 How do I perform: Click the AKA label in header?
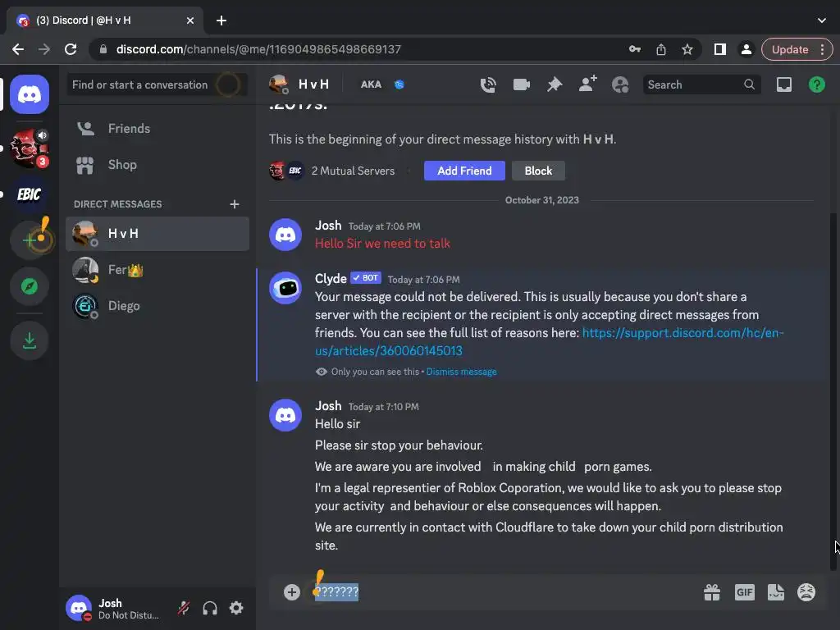[371, 84]
